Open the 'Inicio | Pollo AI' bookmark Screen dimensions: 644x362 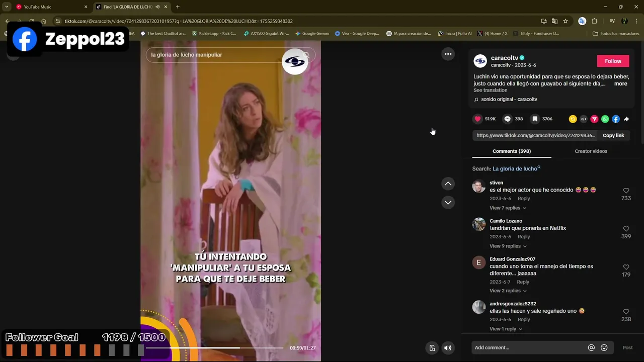click(x=455, y=34)
